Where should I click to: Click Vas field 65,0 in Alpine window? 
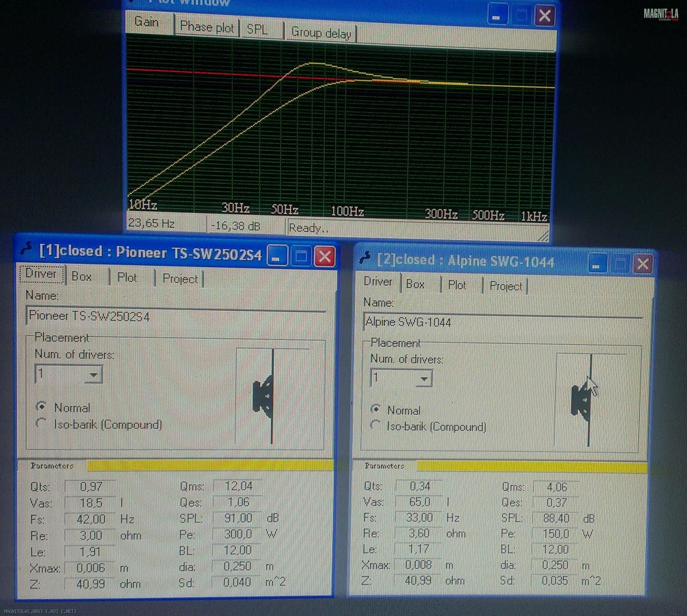click(x=419, y=502)
